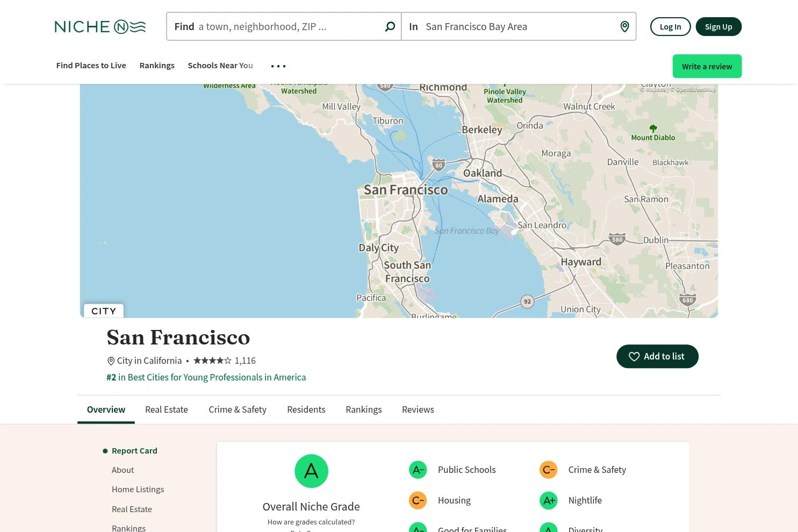Switch to the Overview tab
This screenshot has height=532, width=798.
106,409
